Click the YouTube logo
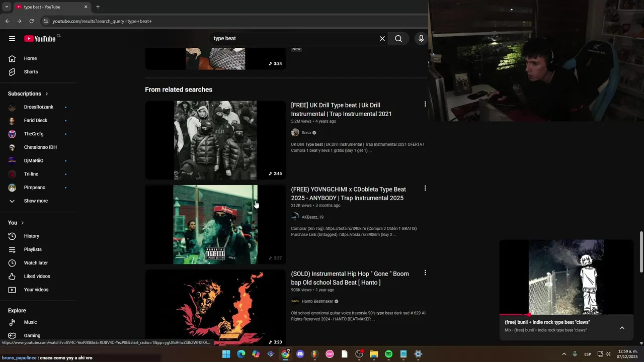 coord(40,39)
